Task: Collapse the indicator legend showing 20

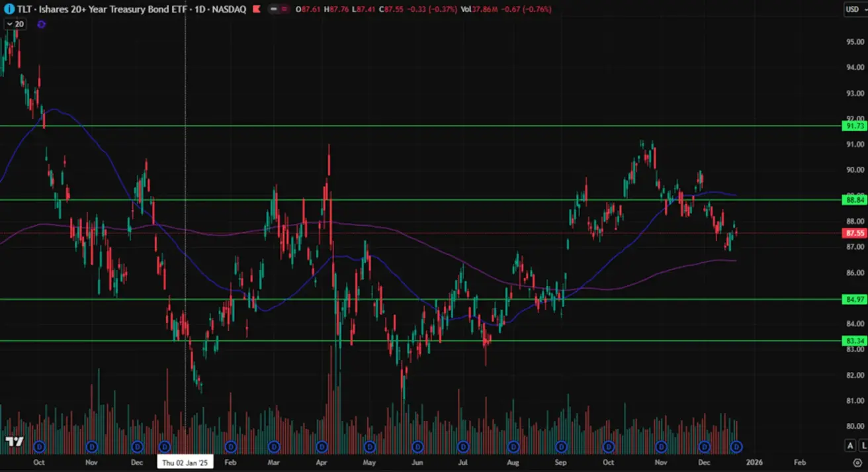Action: [x=15, y=24]
